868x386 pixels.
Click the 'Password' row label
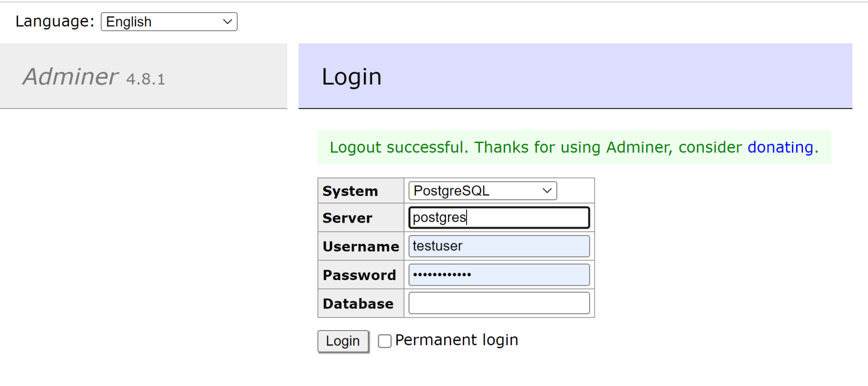point(359,275)
